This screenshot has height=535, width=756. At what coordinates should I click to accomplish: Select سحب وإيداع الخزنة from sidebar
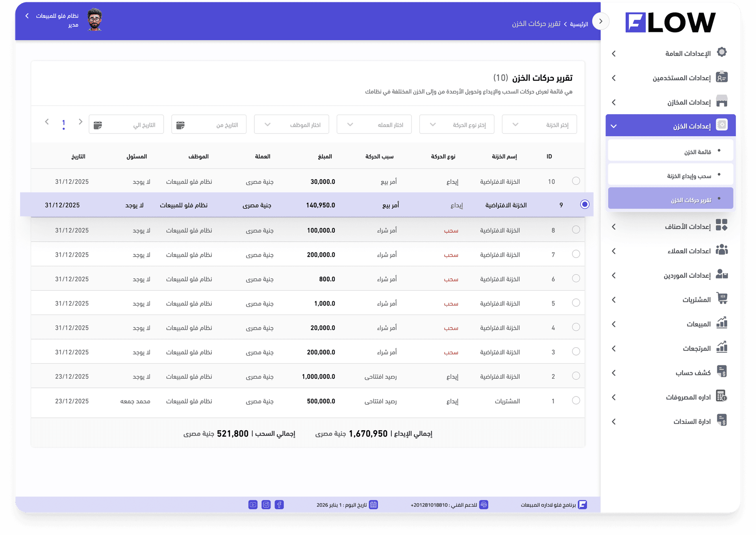pos(670,174)
